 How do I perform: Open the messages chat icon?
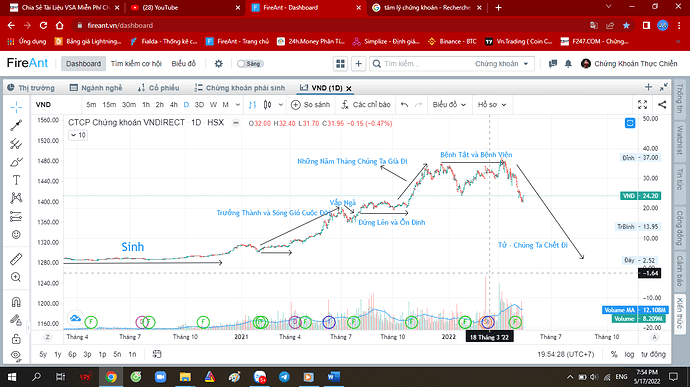coord(553,64)
